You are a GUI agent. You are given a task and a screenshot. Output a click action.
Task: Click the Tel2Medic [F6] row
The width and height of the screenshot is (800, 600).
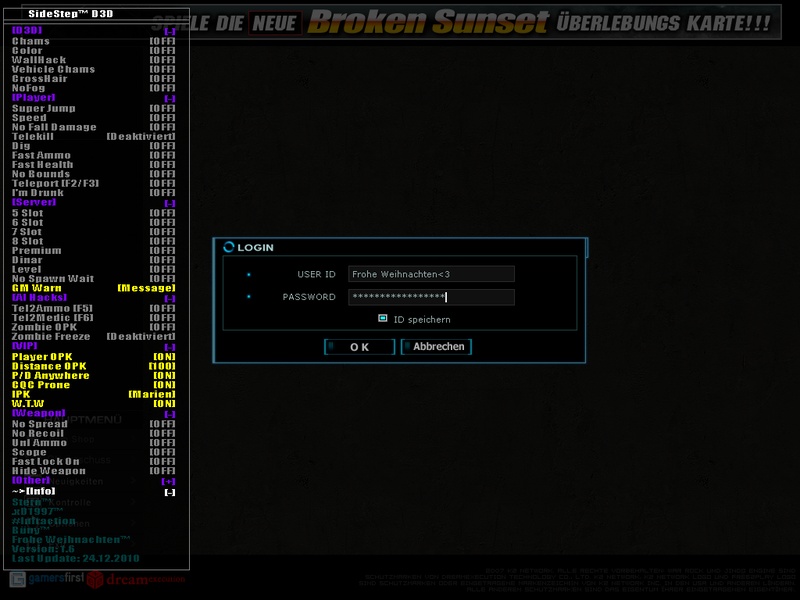pos(93,317)
